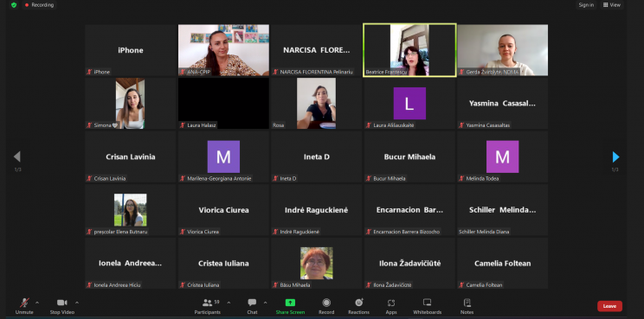Image resolution: width=644 pixels, height=319 pixels.
Task: Select the Indrė Raguckienė tile
Action: (x=316, y=210)
